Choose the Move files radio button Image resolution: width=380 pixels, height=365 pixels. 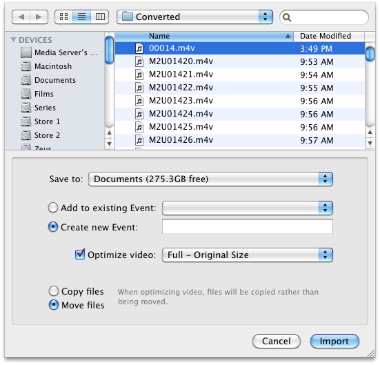point(54,305)
